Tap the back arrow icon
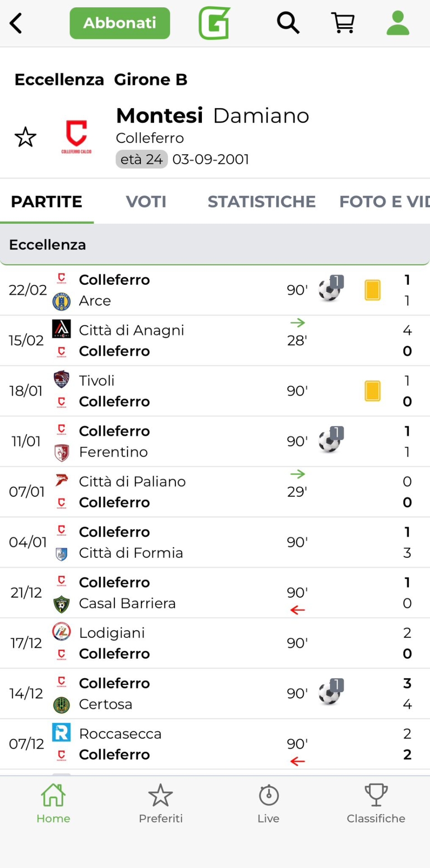This screenshot has height=868, width=430. 16,24
